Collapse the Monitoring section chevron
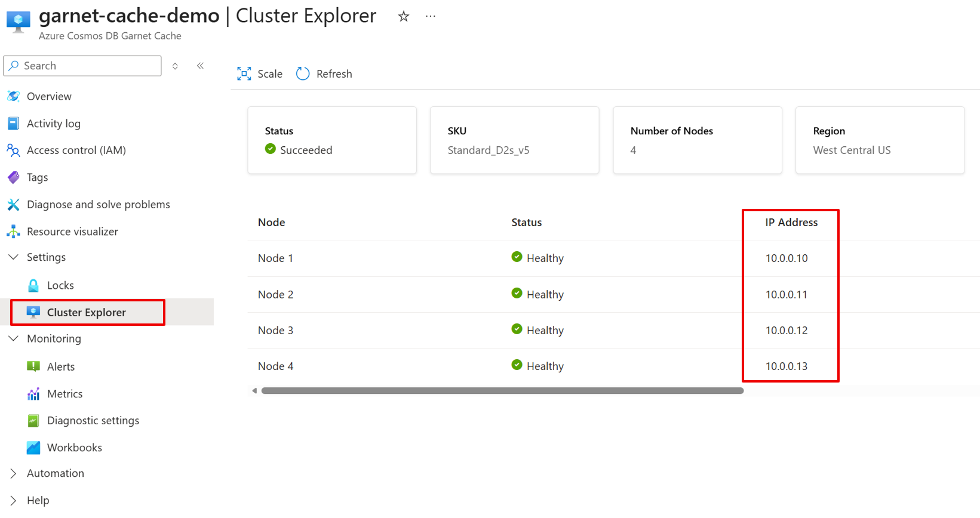 coord(13,338)
